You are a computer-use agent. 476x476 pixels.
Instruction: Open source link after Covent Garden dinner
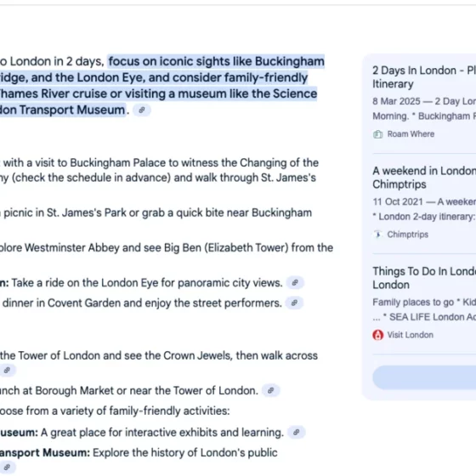294,303
